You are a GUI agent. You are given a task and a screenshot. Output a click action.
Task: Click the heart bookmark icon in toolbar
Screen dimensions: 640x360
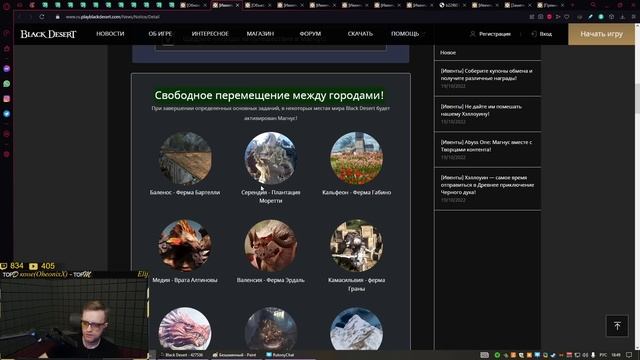[567, 17]
